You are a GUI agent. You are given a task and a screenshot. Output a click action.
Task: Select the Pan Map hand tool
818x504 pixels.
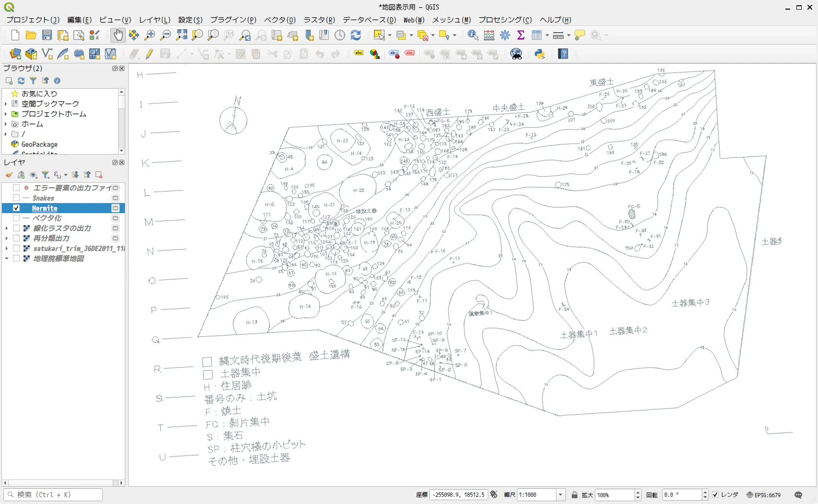tap(118, 35)
